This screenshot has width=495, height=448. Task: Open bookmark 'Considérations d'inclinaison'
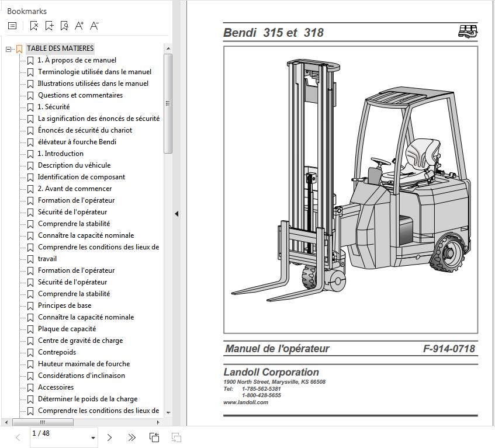81,375
